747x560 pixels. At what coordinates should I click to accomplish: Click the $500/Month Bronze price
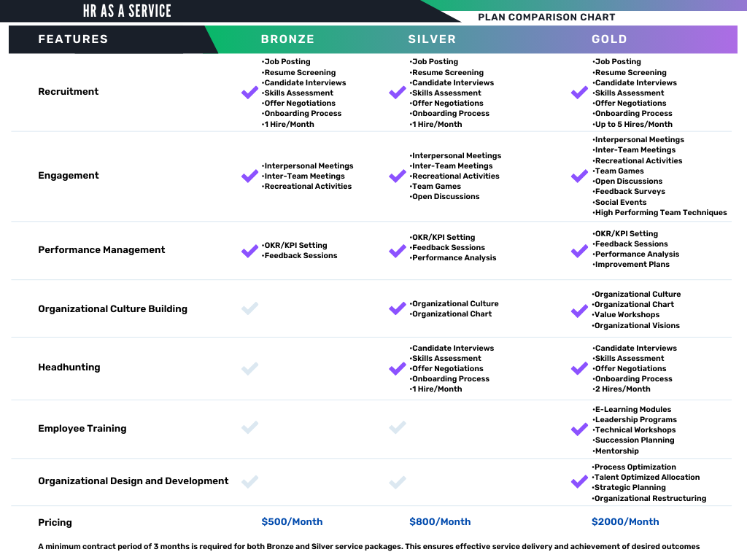pyautogui.click(x=292, y=522)
